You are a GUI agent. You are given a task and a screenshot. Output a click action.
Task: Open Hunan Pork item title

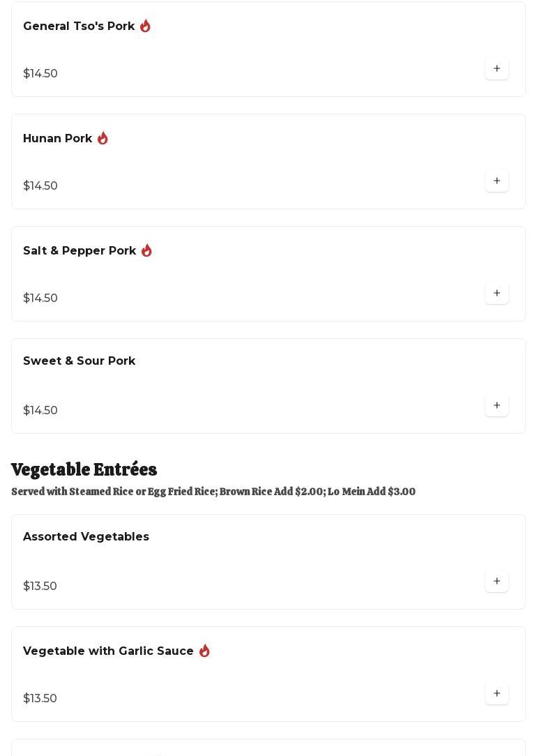click(x=58, y=139)
